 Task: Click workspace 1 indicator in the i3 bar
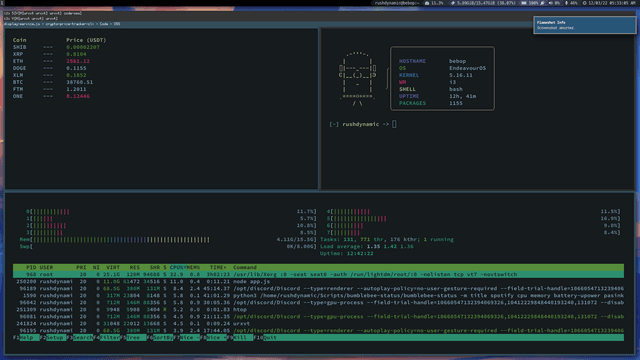2,3
